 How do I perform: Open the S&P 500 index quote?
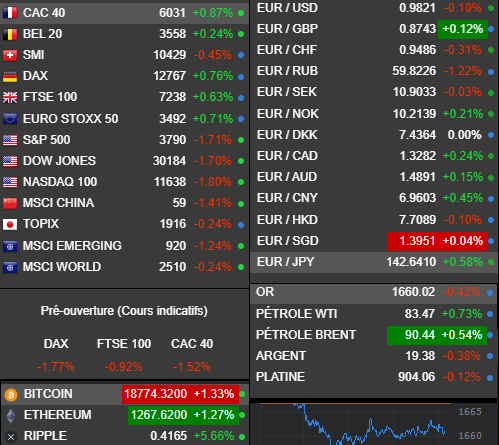(x=124, y=140)
